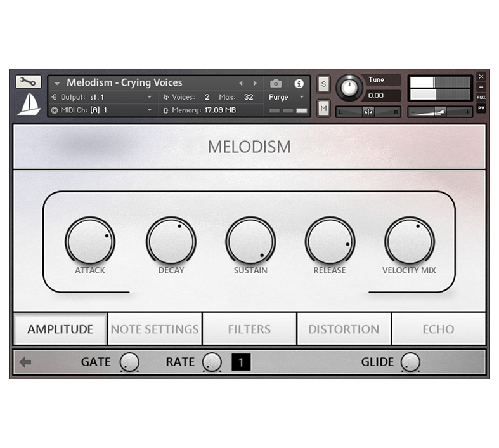Screen dimensions: 499x448
Task: Click the SUSTAIN knob
Action: 250,241
